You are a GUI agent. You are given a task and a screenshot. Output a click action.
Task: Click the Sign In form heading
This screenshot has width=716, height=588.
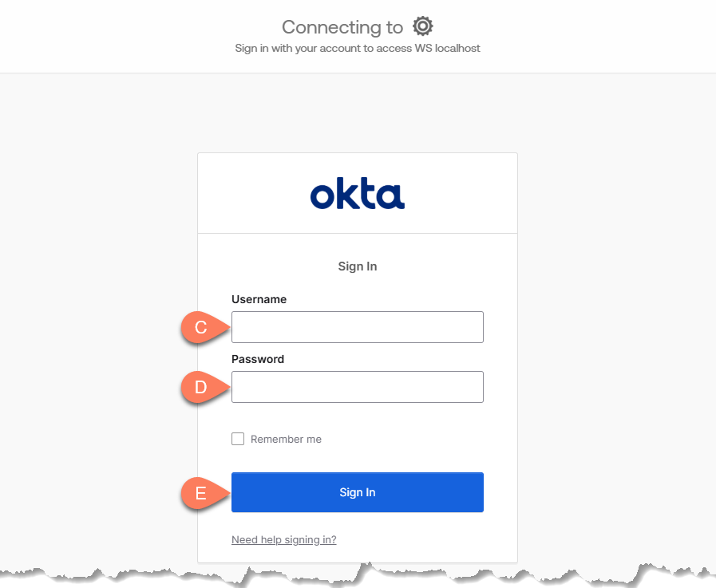tap(357, 266)
